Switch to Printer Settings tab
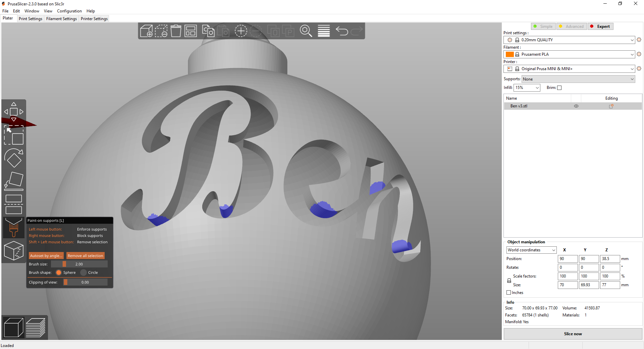 94,19
